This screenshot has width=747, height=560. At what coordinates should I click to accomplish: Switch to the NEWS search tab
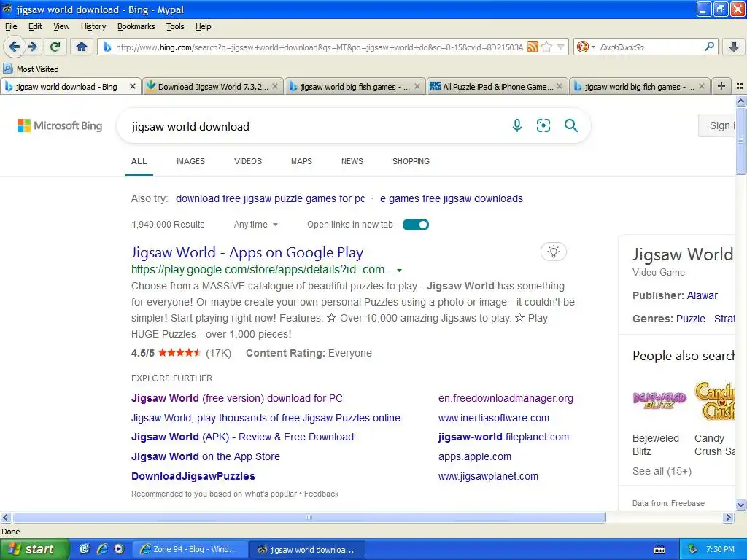click(x=352, y=161)
